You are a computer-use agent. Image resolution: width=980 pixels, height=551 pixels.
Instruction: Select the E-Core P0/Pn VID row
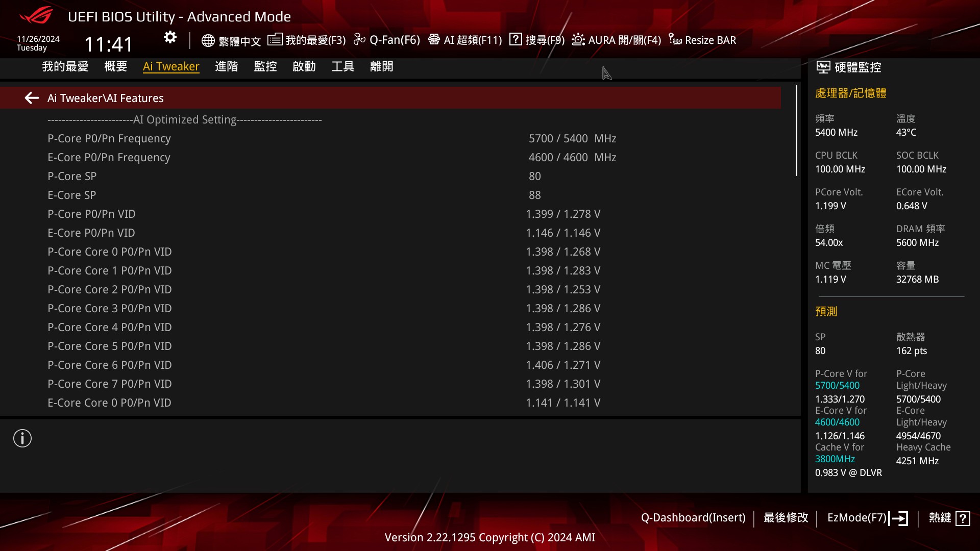390,233
